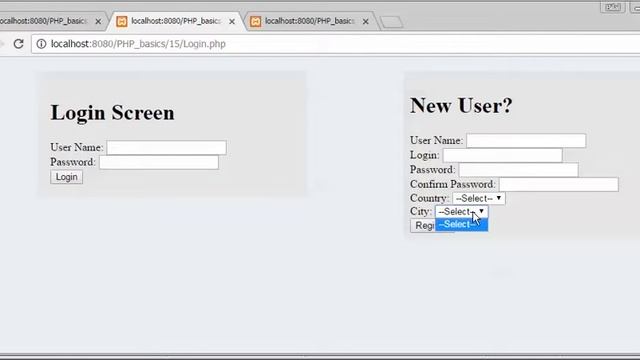Close the third localhost tab
Image resolution: width=640 pixels, height=360 pixels.
click(x=365, y=21)
